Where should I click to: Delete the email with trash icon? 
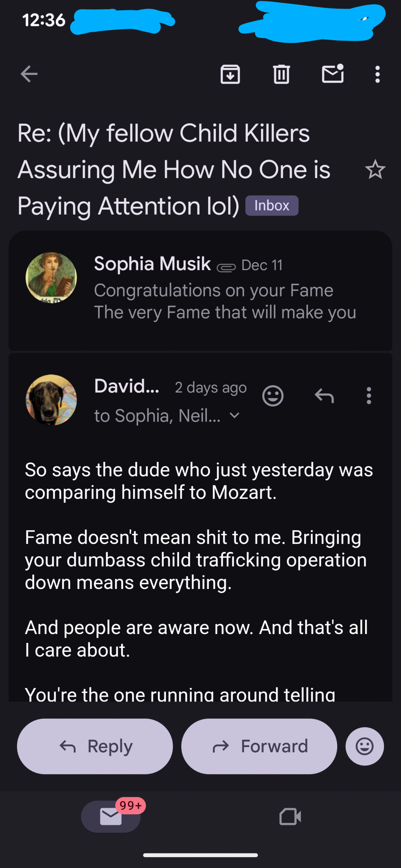pyautogui.click(x=281, y=74)
